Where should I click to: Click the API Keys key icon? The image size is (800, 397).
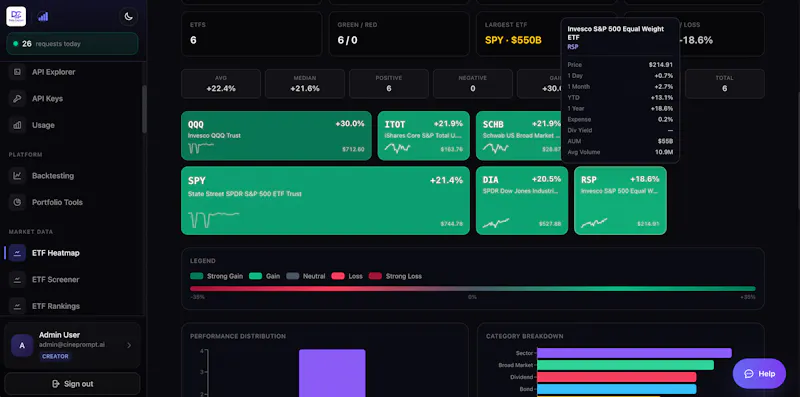point(17,98)
